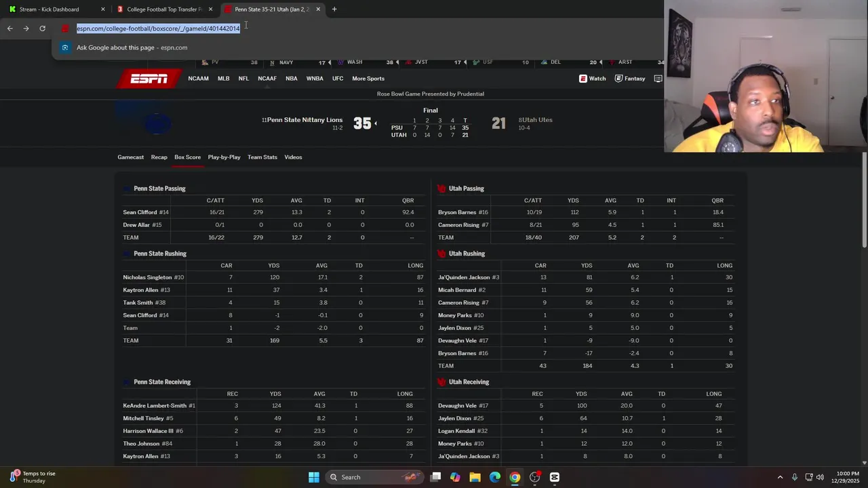
Task: Open the Recap tab
Action: pyautogui.click(x=159, y=157)
